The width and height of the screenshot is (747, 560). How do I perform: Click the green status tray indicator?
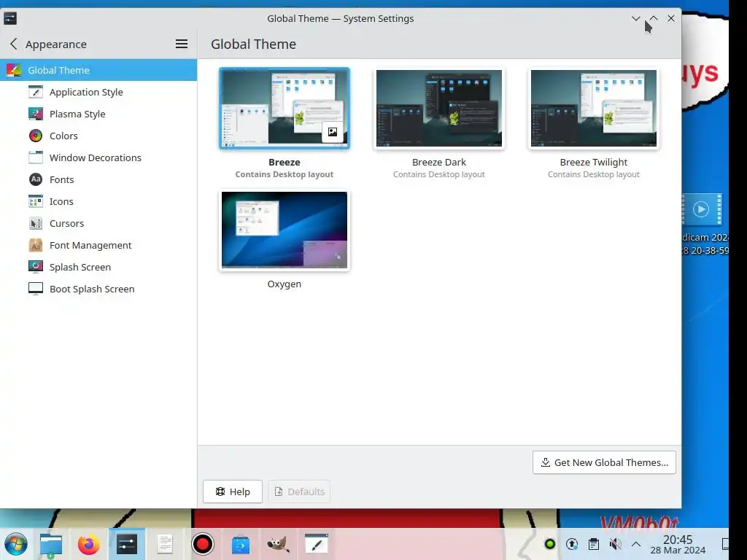point(550,544)
